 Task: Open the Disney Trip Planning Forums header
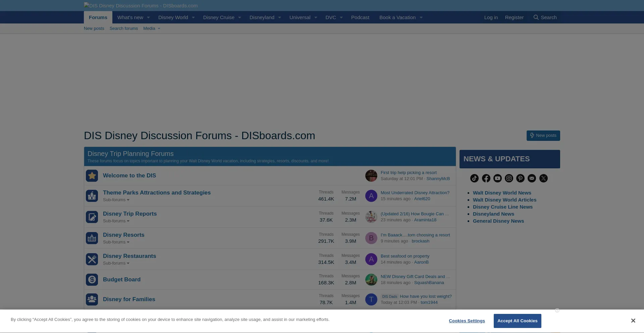[x=130, y=154]
